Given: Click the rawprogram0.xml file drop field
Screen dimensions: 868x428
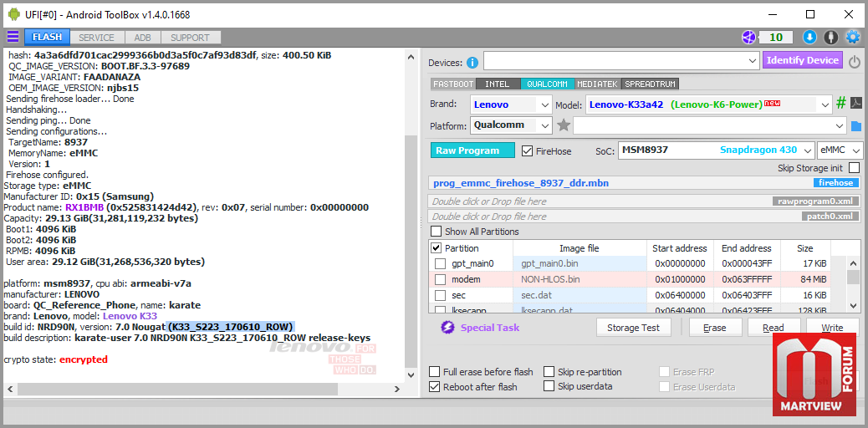Looking at the screenshot, I should pos(645,201).
